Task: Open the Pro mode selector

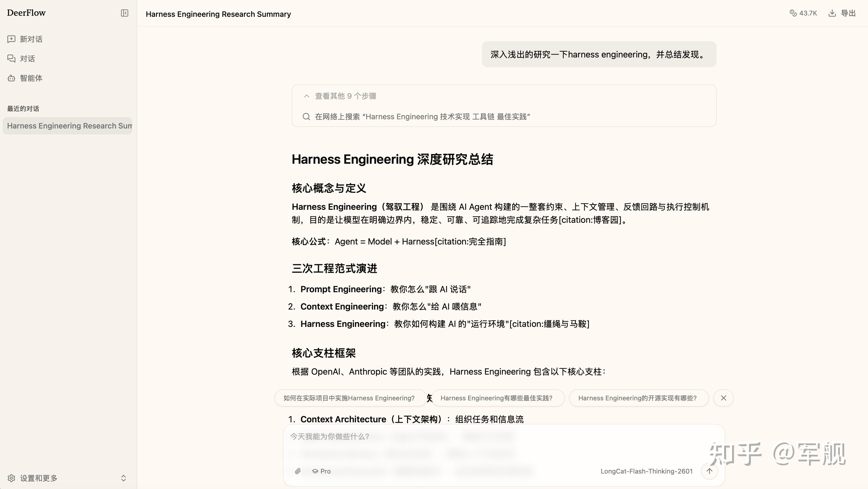Action: click(321, 471)
